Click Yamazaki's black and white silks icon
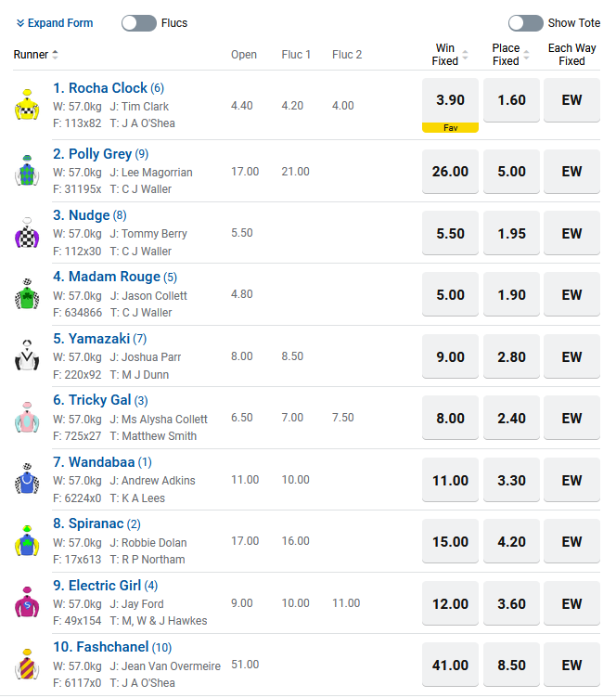616x698 pixels. [x=26, y=356]
